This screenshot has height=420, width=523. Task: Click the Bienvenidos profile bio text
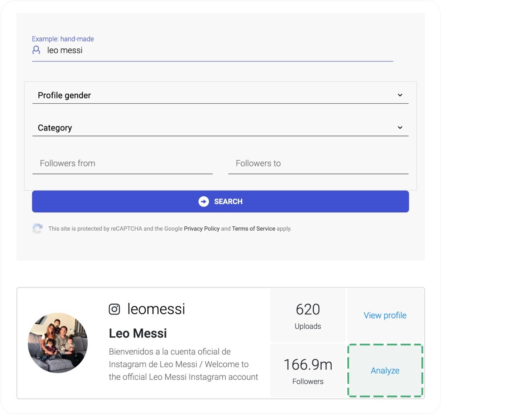[x=183, y=364]
